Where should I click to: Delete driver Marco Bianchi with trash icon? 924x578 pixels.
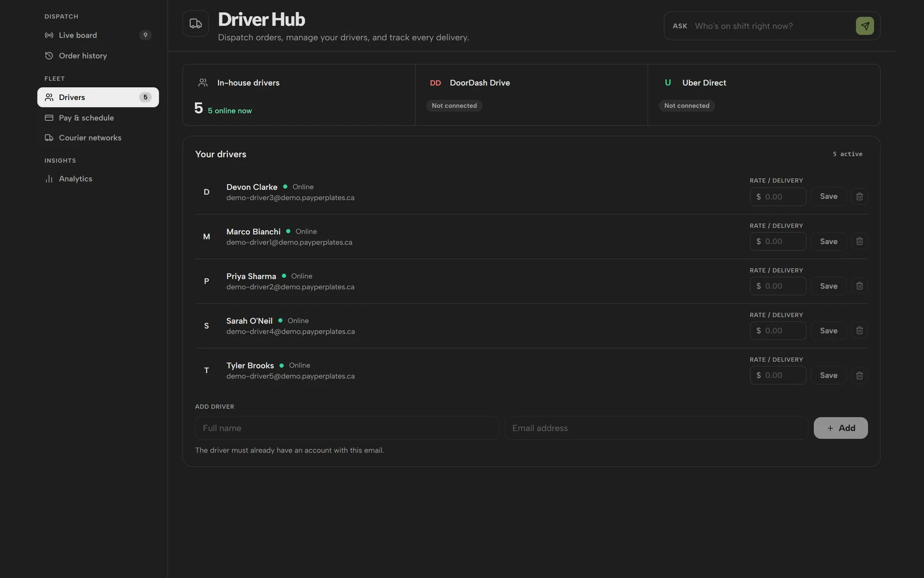859,241
